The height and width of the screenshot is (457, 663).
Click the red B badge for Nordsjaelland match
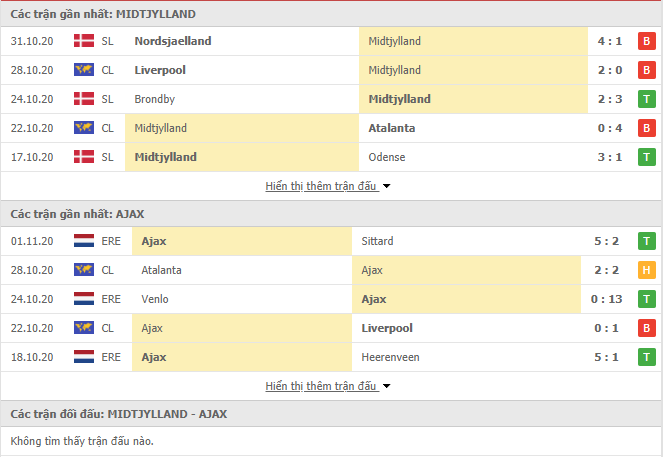coord(647,41)
